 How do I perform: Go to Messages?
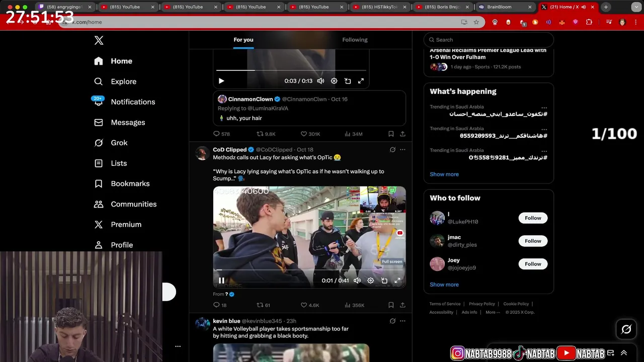(x=120, y=122)
